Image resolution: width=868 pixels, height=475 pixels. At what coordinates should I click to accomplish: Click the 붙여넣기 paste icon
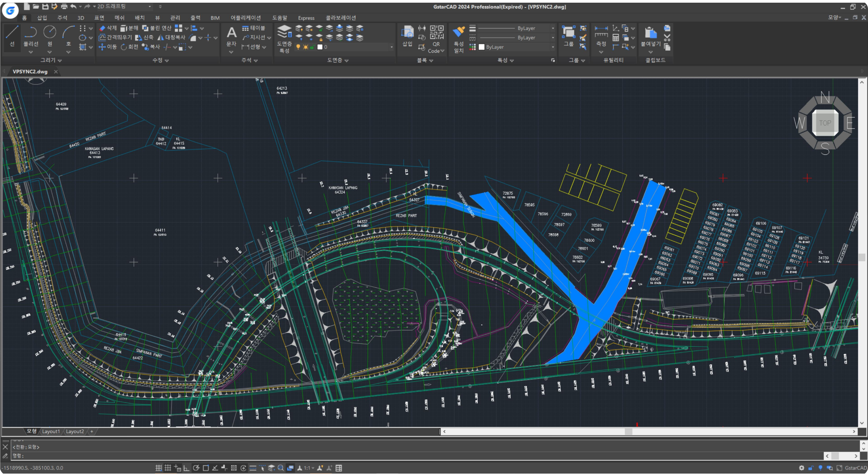pos(650,36)
